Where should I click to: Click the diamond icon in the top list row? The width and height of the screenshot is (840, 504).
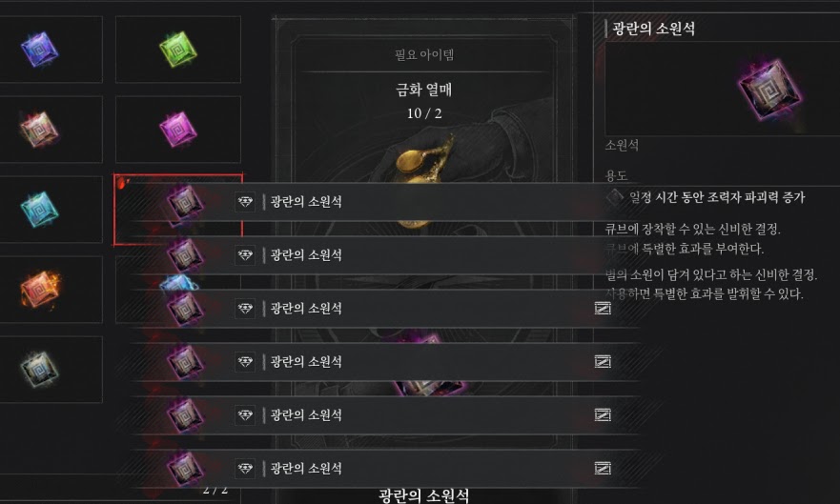(x=245, y=202)
